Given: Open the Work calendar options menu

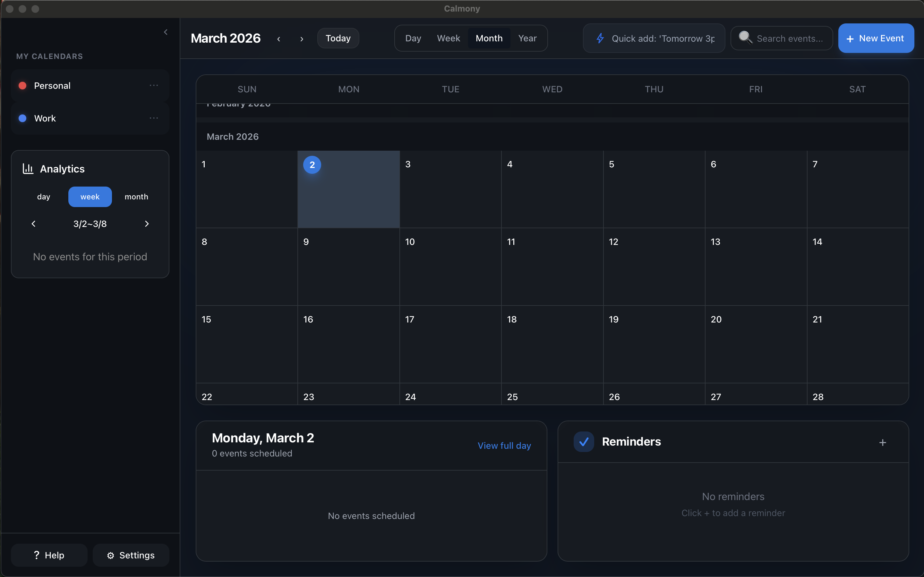Looking at the screenshot, I should click(x=154, y=118).
